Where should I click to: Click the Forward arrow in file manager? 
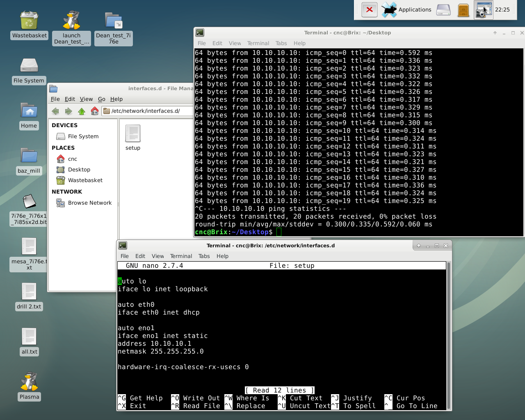pos(68,111)
